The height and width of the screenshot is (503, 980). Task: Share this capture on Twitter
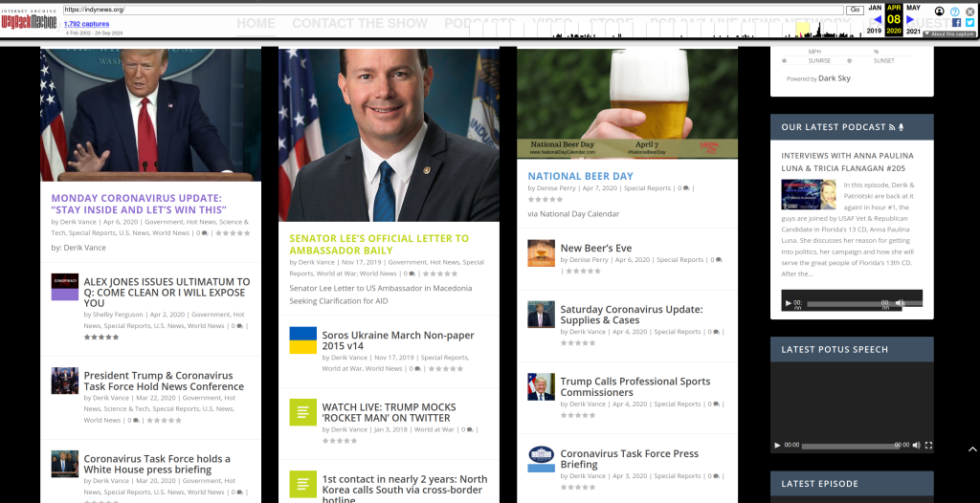(x=969, y=23)
